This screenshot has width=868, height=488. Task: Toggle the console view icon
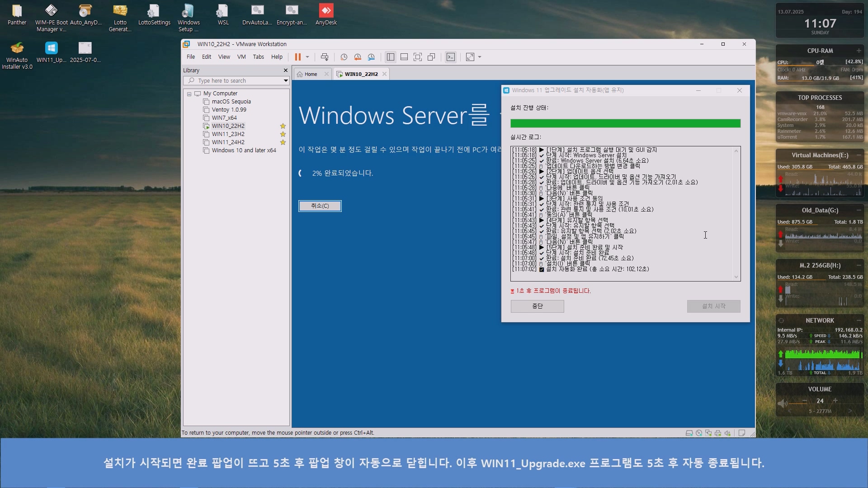click(451, 57)
